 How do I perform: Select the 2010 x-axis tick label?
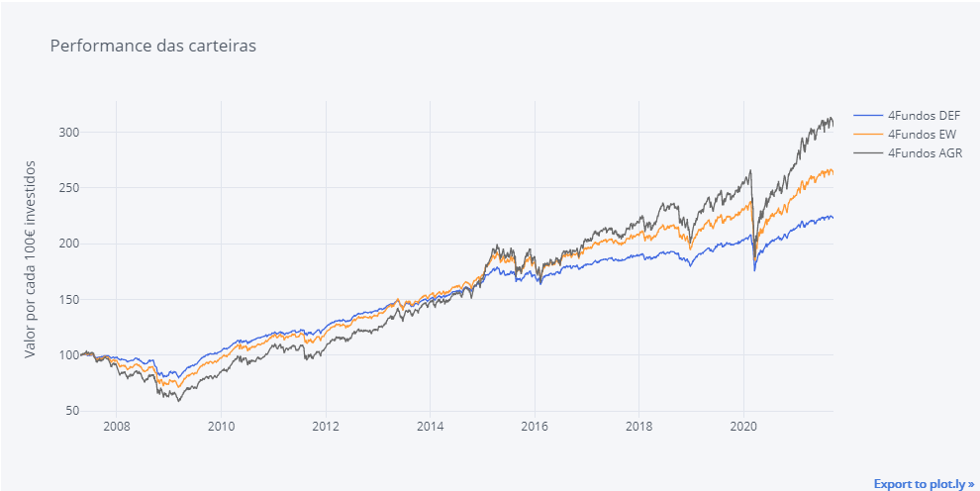pyautogui.click(x=221, y=428)
